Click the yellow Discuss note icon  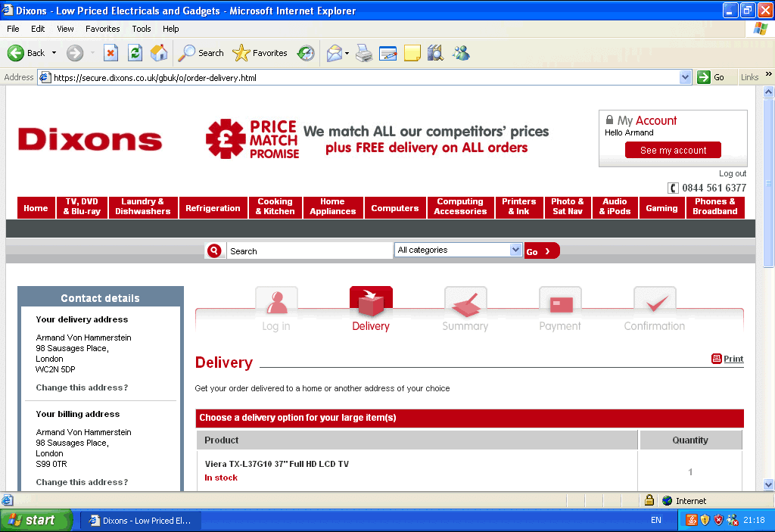(412, 53)
